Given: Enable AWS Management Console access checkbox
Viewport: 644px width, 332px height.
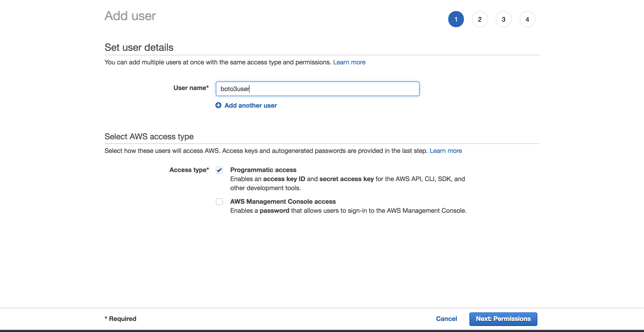Looking at the screenshot, I should (219, 202).
